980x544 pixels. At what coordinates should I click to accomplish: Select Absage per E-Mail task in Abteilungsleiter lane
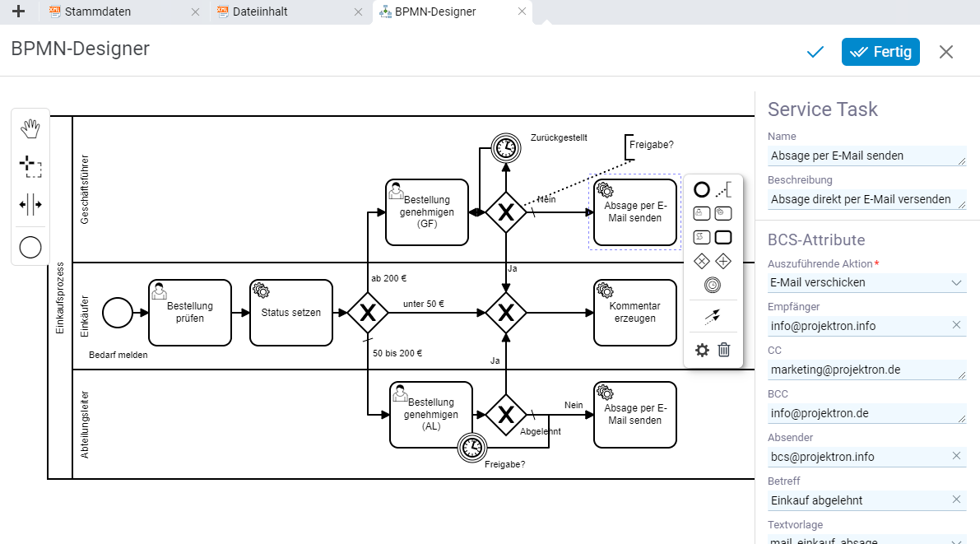[635, 415]
